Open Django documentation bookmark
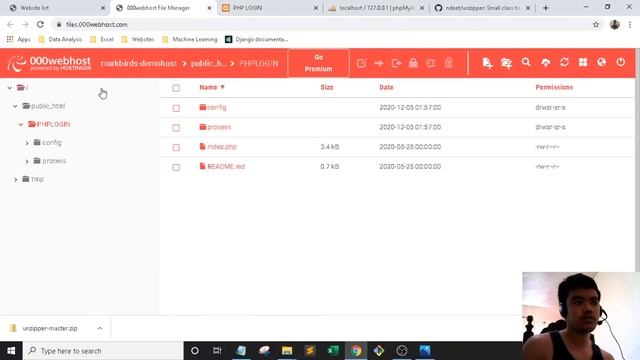The width and height of the screenshot is (640, 360). 257,39
